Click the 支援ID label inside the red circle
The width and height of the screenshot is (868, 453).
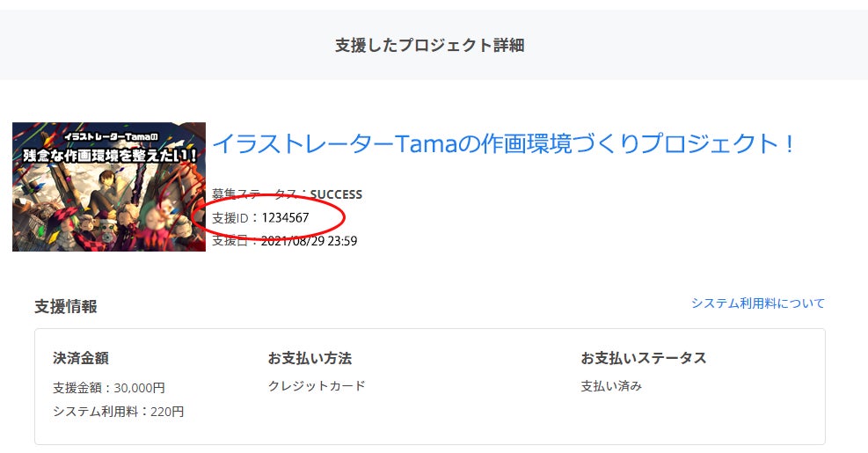pos(230,217)
